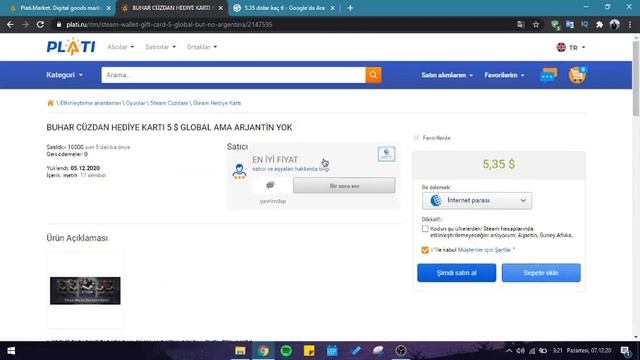Check the Steam country restriction acknowledgement box
The height and width of the screenshot is (360, 640).
[x=425, y=229]
